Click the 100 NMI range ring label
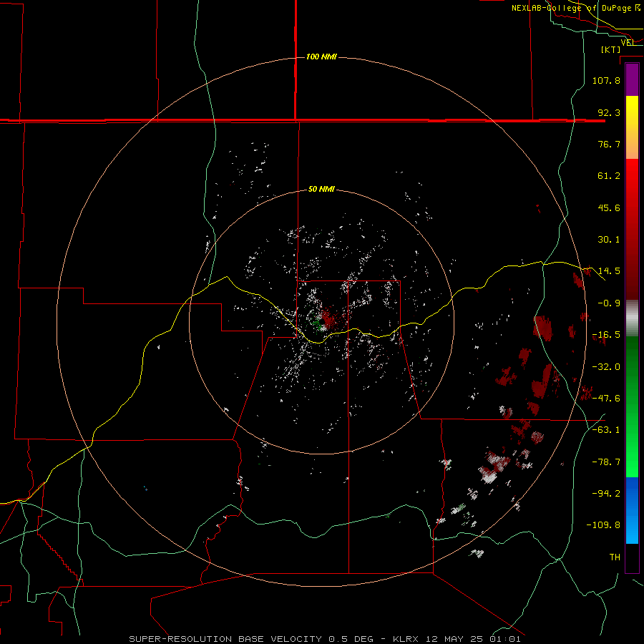The image size is (644, 644). 321,57
